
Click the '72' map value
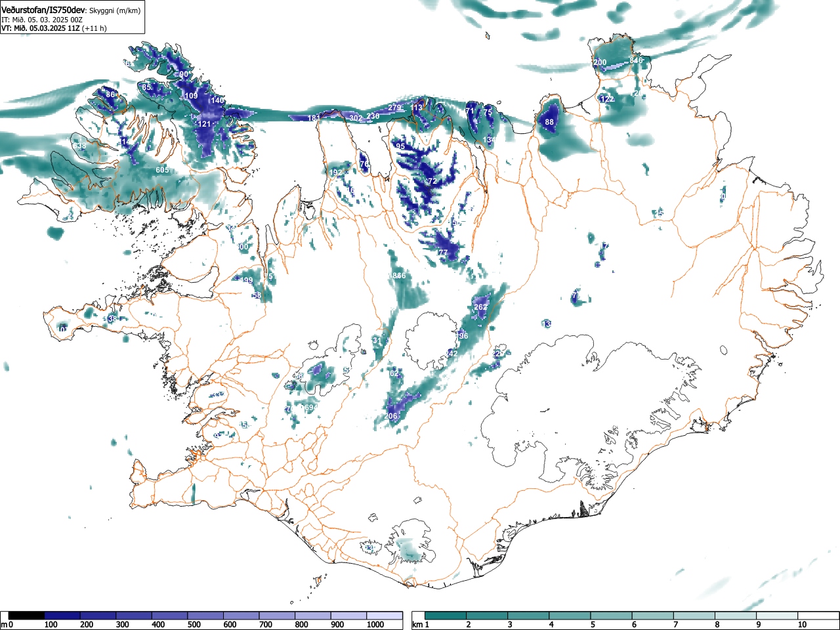432,181
